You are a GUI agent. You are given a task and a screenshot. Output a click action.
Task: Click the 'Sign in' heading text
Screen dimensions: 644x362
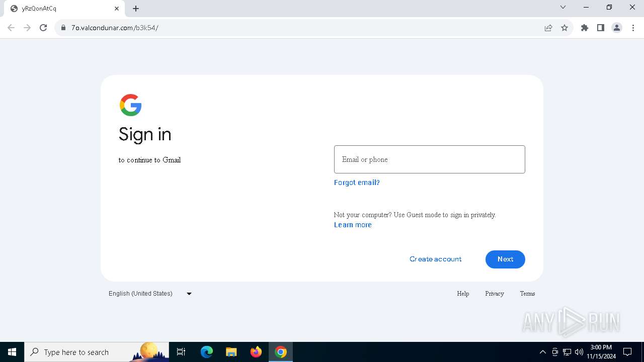pos(145,134)
